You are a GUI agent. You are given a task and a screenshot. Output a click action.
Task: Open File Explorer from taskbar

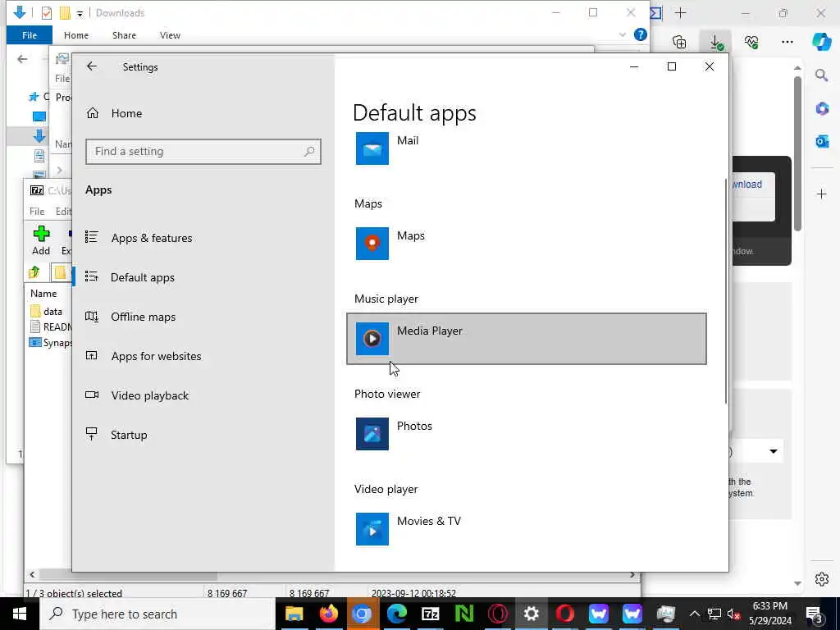(294, 614)
